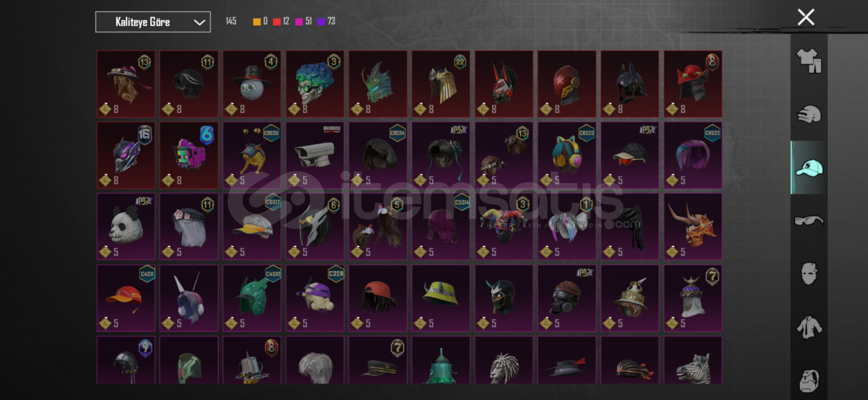
Task: Choose the yellow bucket hat item
Action: pos(441,298)
